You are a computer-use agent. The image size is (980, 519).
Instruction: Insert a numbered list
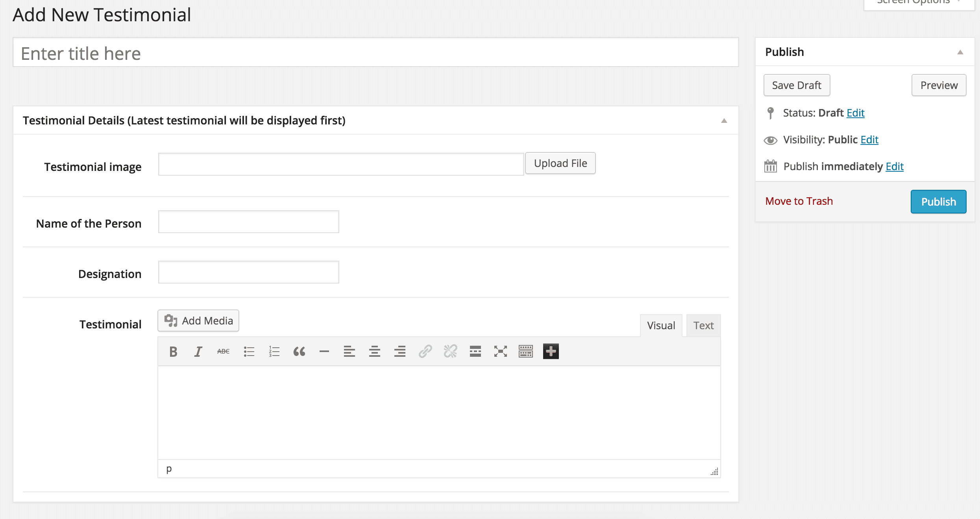click(274, 351)
